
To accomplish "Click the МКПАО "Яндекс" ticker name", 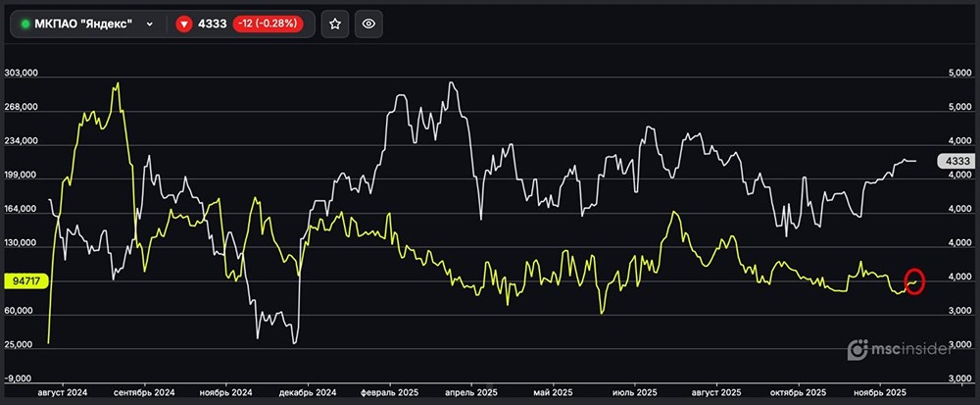I will [x=83, y=24].
